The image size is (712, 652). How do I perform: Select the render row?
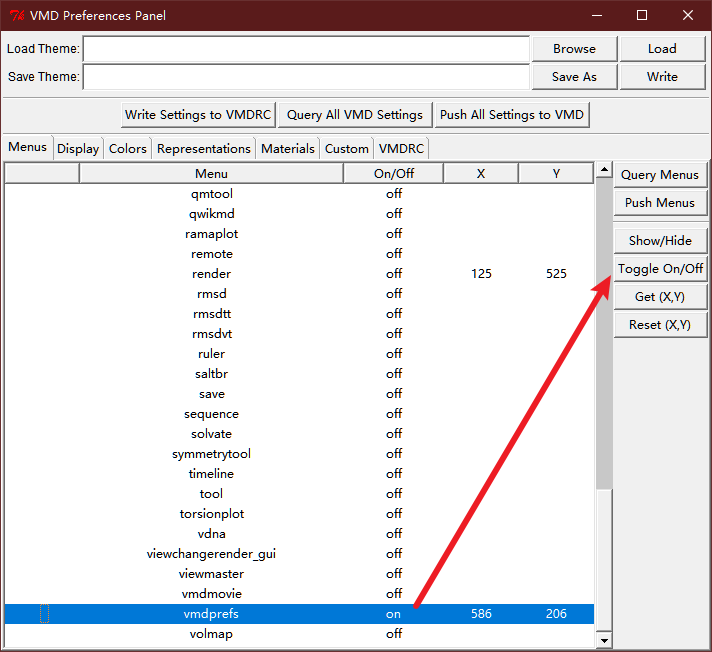click(x=299, y=274)
